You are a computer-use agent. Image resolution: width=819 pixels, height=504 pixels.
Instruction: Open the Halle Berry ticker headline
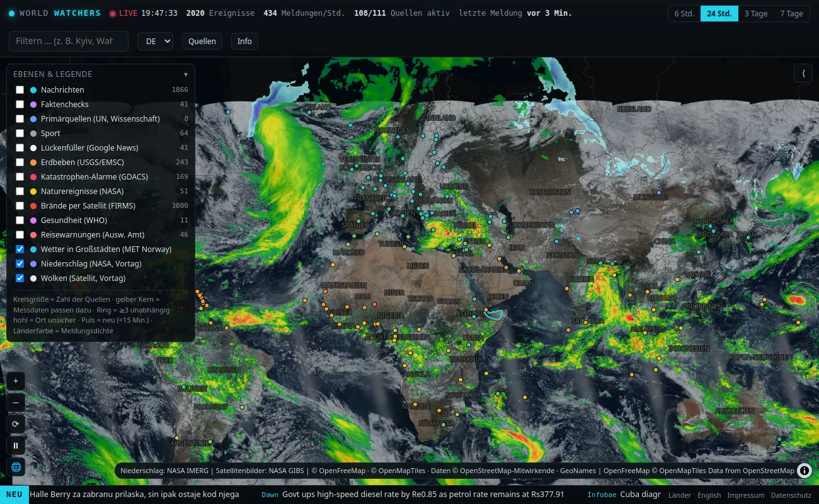point(134,495)
